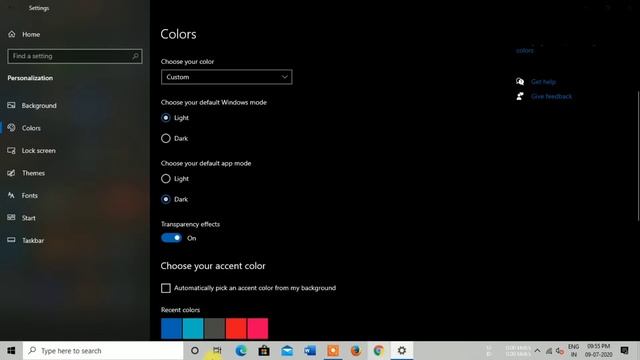Click the Start tiles icon
The image size is (640, 360).
click(x=11, y=218)
